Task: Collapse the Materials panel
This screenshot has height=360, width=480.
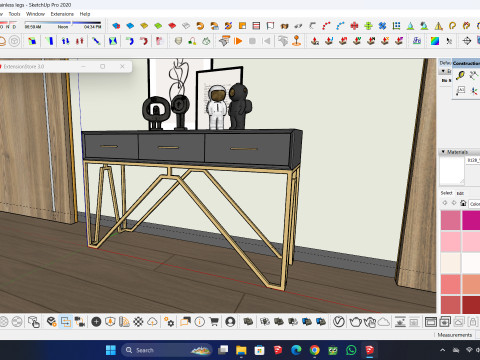Action: coord(443,152)
